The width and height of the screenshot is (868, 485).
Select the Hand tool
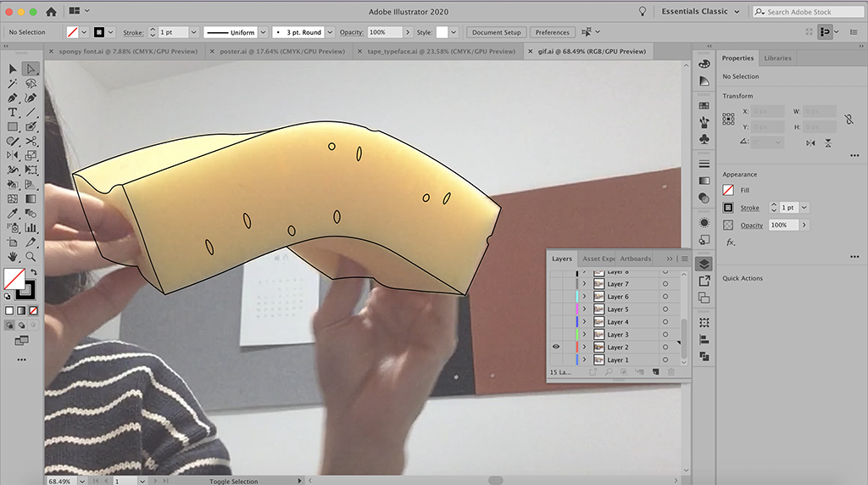coord(13,256)
